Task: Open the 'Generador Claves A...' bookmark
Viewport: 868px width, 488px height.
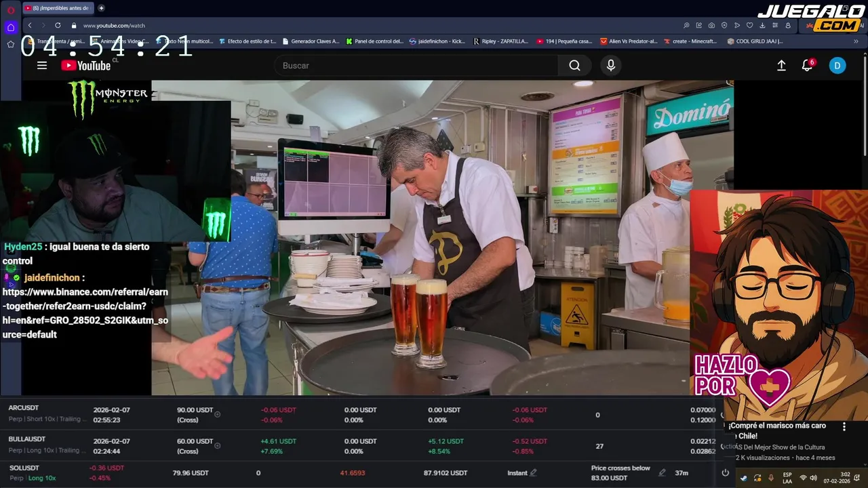Action: coord(311,41)
